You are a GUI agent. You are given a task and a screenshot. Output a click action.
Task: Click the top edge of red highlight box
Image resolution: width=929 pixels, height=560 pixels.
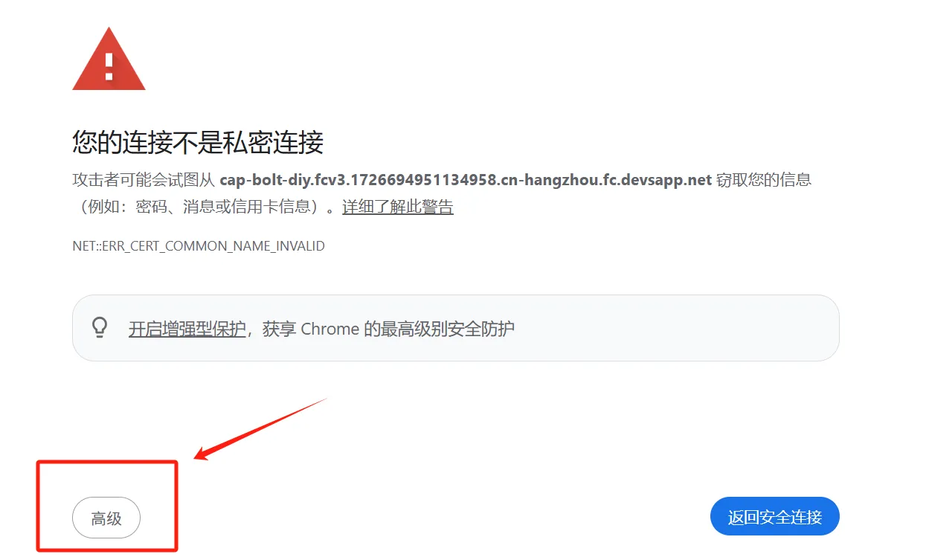[x=107, y=463]
